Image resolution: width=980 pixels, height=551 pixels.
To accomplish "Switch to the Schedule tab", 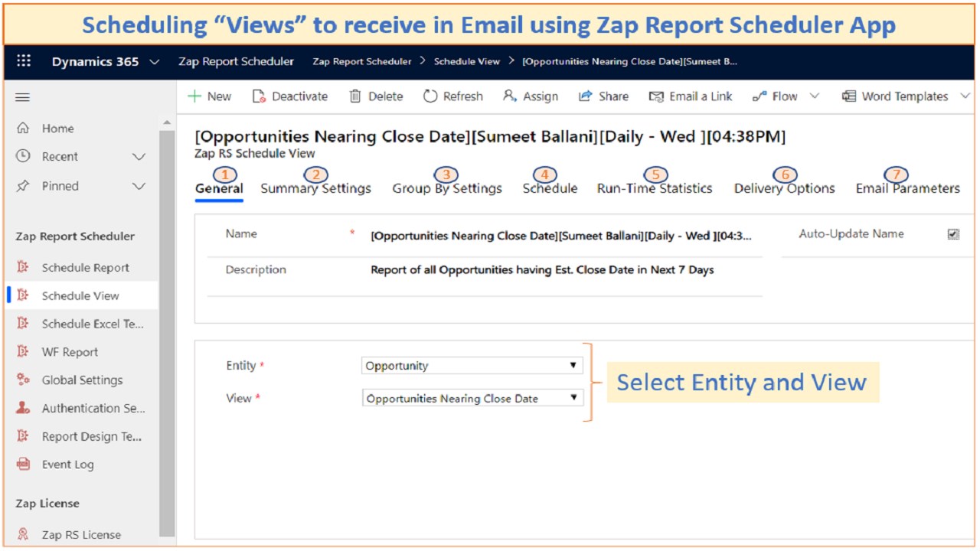I will click(x=550, y=188).
